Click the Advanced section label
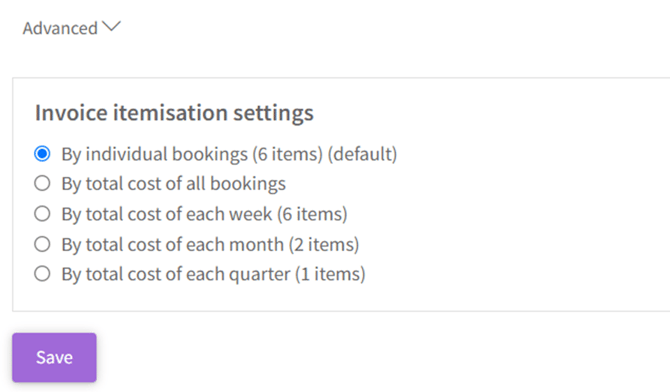Image resolution: width=670 pixels, height=392 pixels. (60, 28)
